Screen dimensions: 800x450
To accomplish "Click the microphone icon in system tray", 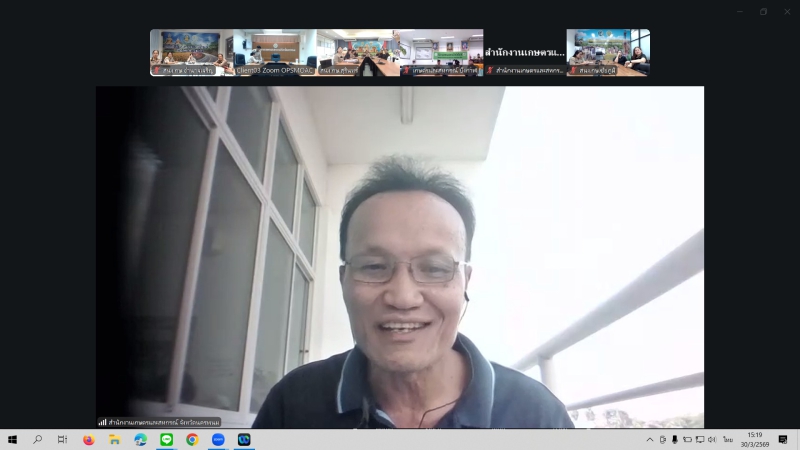I will 675,439.
